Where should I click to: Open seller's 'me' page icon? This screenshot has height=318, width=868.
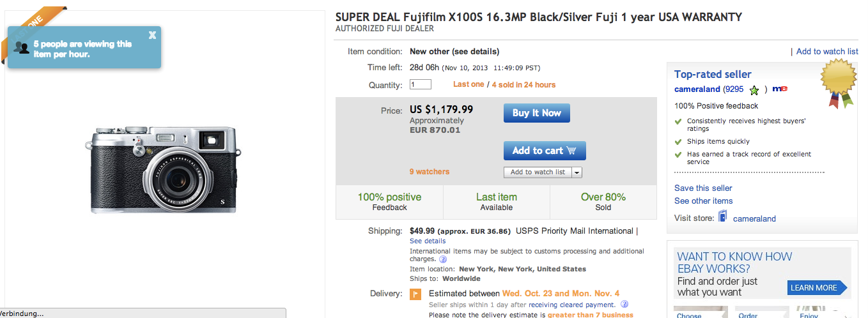coord(780,89)
